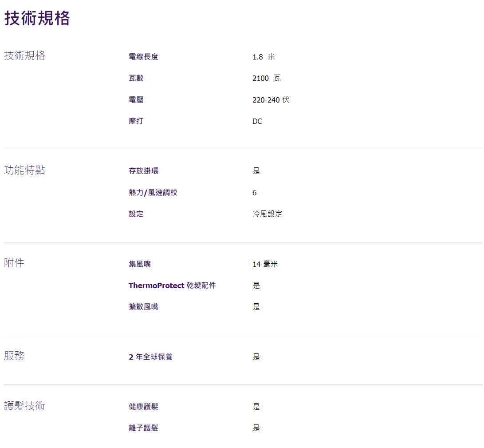484x448 pixels.
Task: Click the 附件 section label
Action: click(x=14, y=263)
